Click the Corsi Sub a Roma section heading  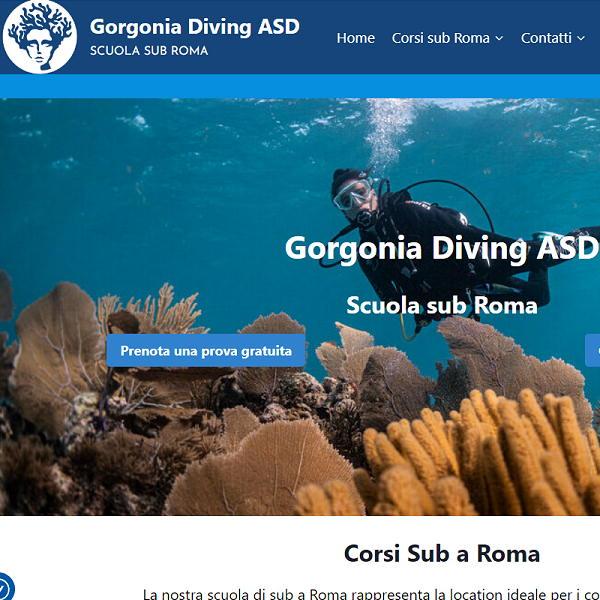click(x=442, y=553)
